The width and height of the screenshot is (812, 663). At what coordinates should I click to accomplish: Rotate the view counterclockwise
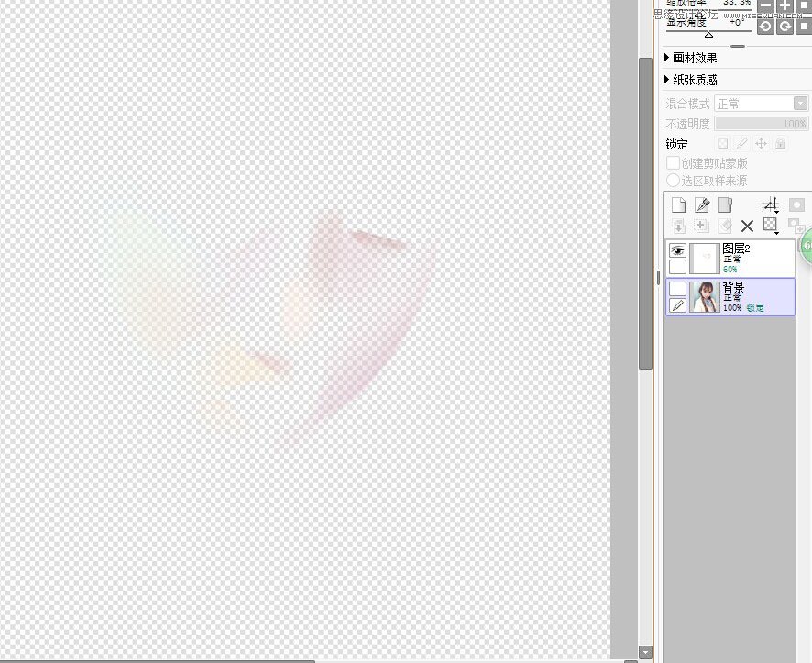point(765,26)
